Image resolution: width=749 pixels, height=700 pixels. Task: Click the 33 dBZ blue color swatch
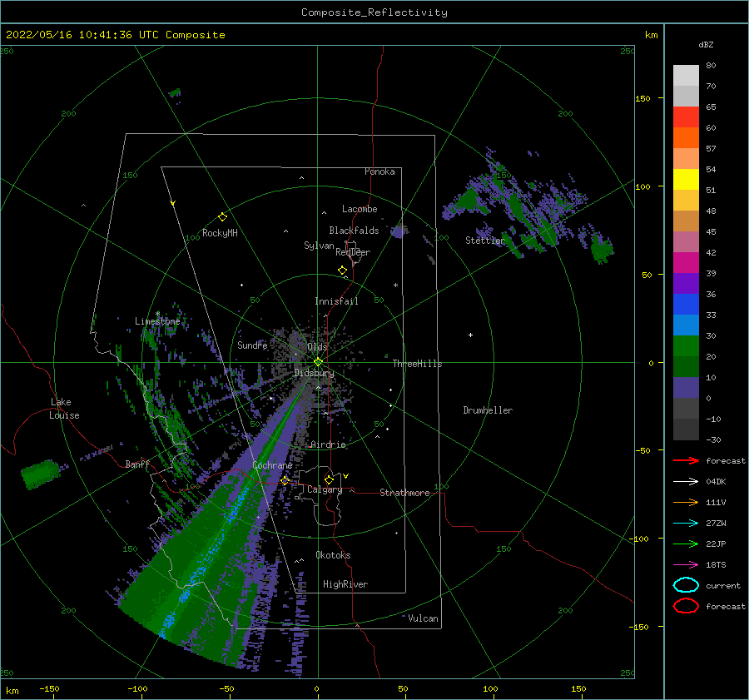click(686, 304)
